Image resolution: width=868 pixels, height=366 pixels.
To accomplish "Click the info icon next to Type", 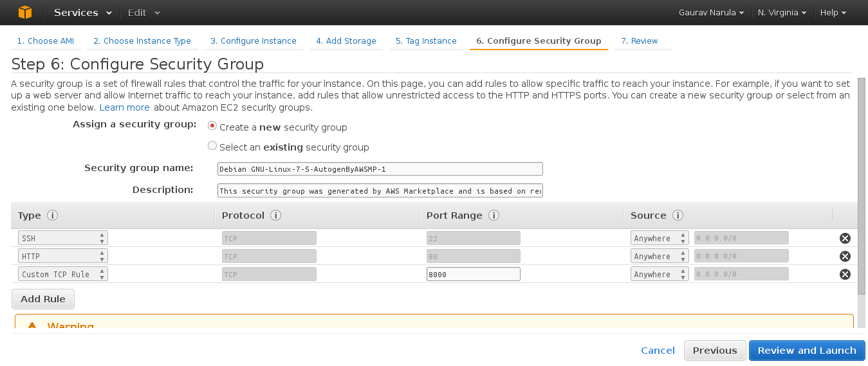I will pos(53,215).
